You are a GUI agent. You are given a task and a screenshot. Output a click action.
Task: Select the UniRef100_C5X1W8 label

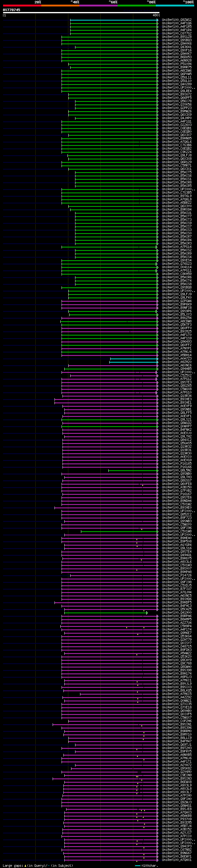point(176,531)
